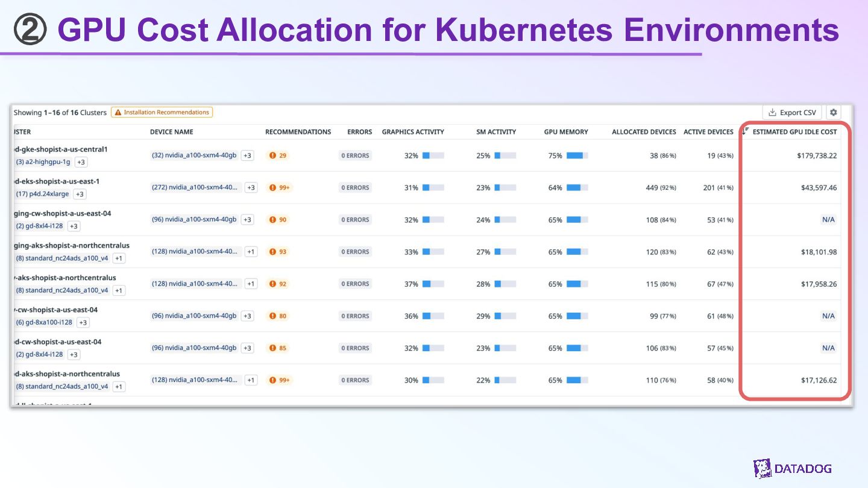Click the 22% SM activity bar
This screenshot has width=868, height=488.
pos(505,380)
